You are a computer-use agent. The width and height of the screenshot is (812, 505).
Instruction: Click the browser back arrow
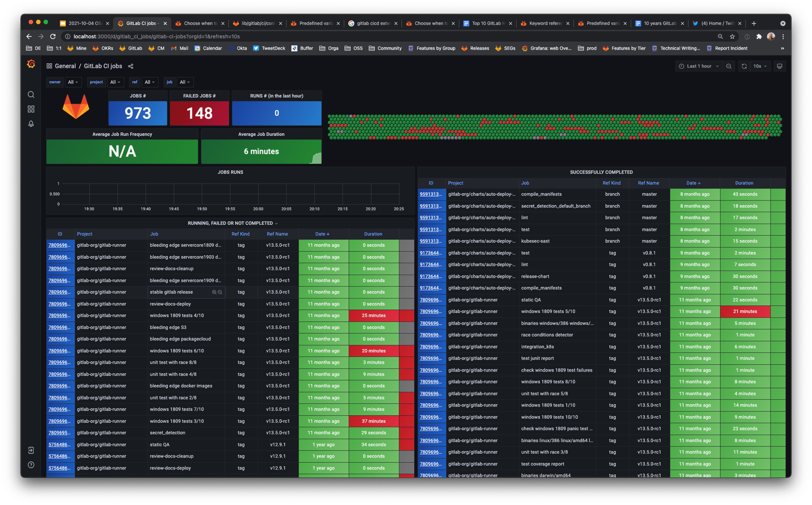pos(29,36)
